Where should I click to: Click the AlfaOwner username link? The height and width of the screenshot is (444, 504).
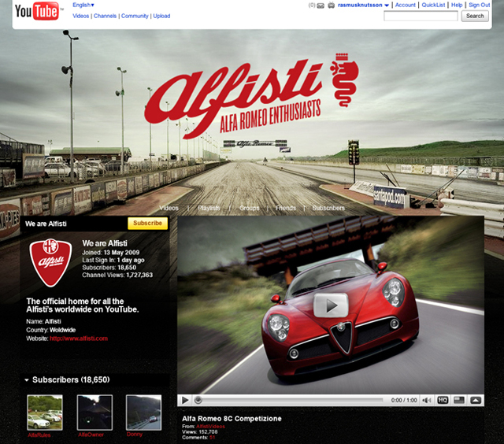click(x=91, y=435)
